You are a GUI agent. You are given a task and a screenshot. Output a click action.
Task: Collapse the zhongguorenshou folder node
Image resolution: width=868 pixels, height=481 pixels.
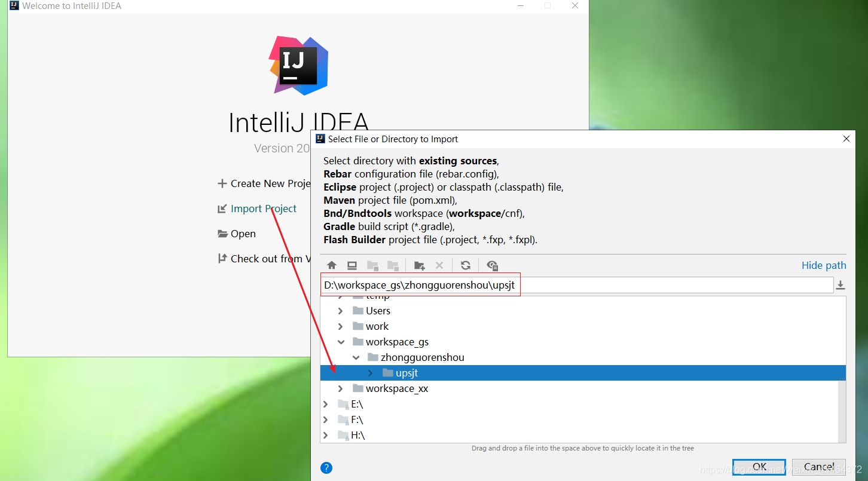pos(356,357)
